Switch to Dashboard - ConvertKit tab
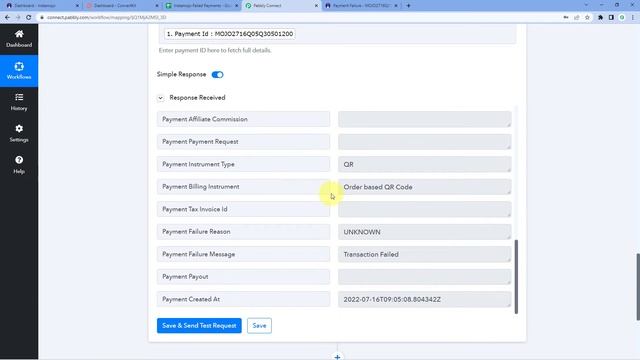The width and height of the screenshot is (640, 360). click(121, 6)
